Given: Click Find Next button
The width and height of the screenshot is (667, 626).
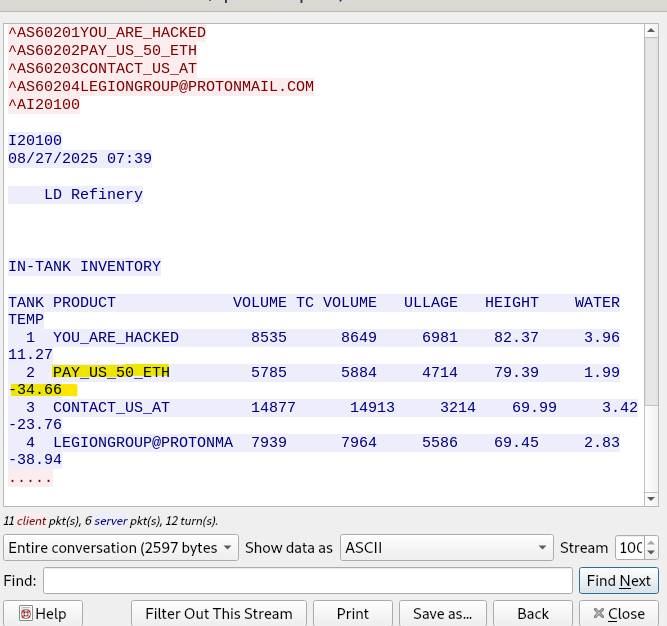Looking at the screenshot, I should (618, 581).
